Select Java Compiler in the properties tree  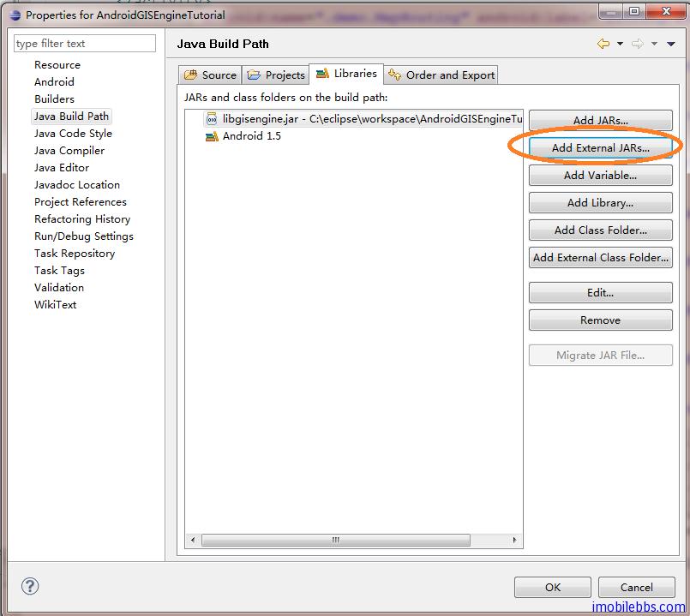(x=69, y=151)
